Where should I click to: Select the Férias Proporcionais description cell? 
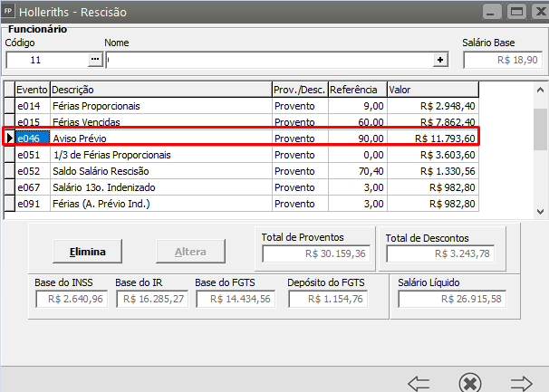(x=161, y=106)
